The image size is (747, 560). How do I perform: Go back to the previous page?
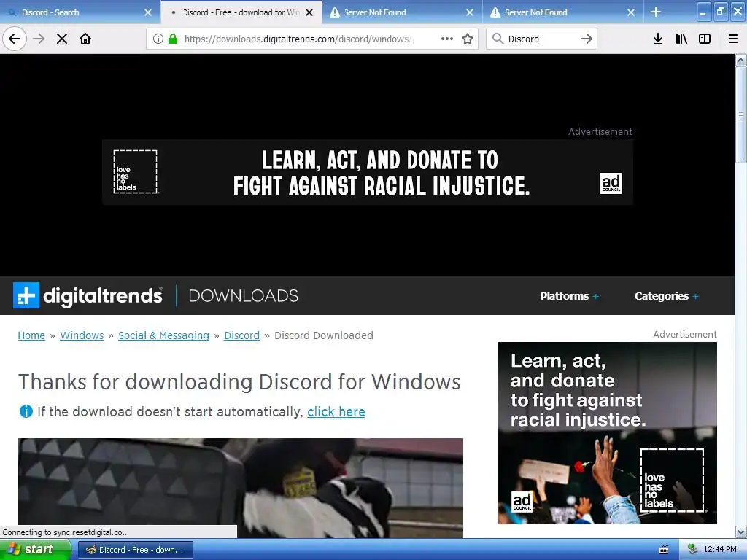point(15,39)
